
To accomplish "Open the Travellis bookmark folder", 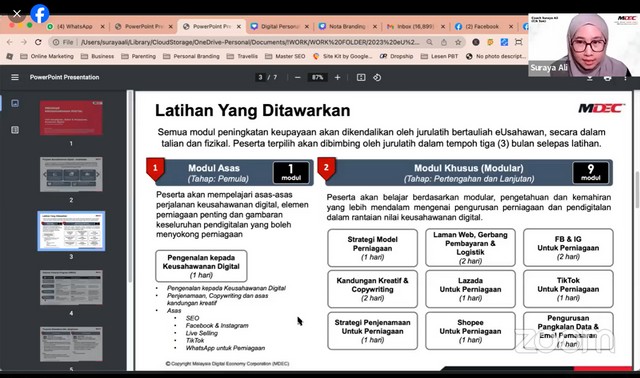I will [x=242, y=56].
